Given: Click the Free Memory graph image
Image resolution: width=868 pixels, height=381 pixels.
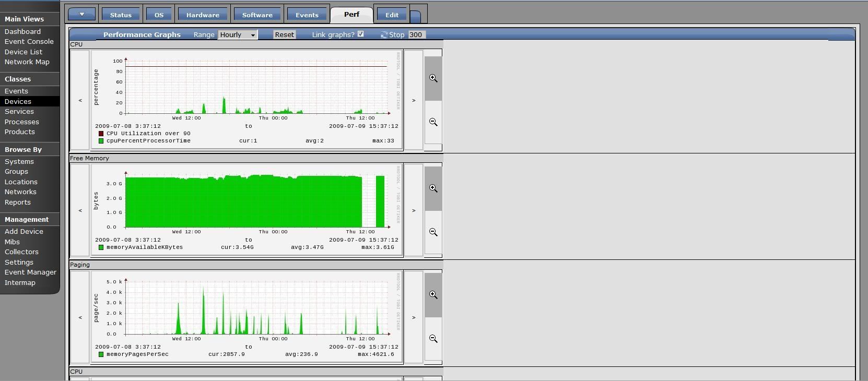Looking at the screenshot, I should point(247,210).
